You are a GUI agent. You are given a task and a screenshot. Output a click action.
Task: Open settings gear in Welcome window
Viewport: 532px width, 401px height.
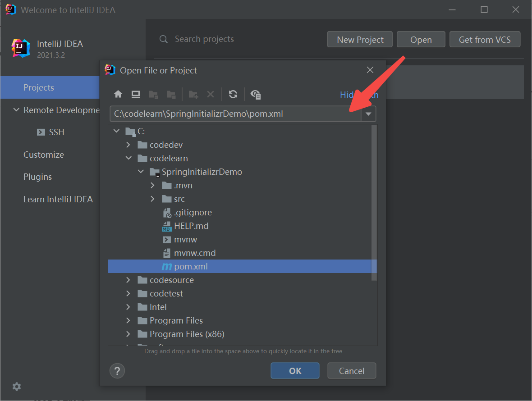pyautogui.click(x=17, y=387)
